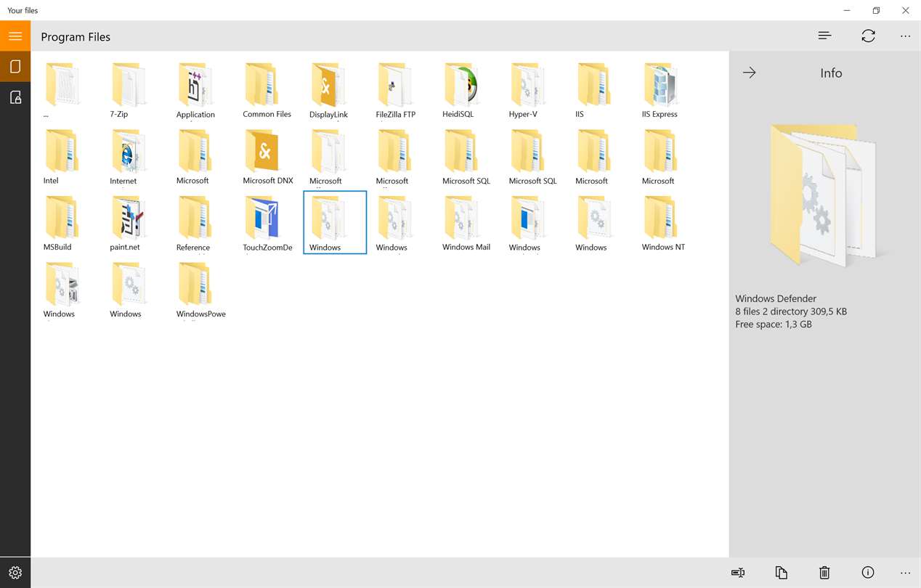Copy the selected folder using copy icon
921x588 pixels.
pos(782,573)
